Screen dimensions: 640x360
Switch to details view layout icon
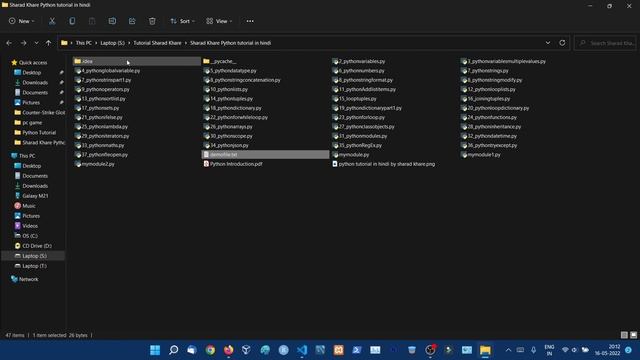624,335
